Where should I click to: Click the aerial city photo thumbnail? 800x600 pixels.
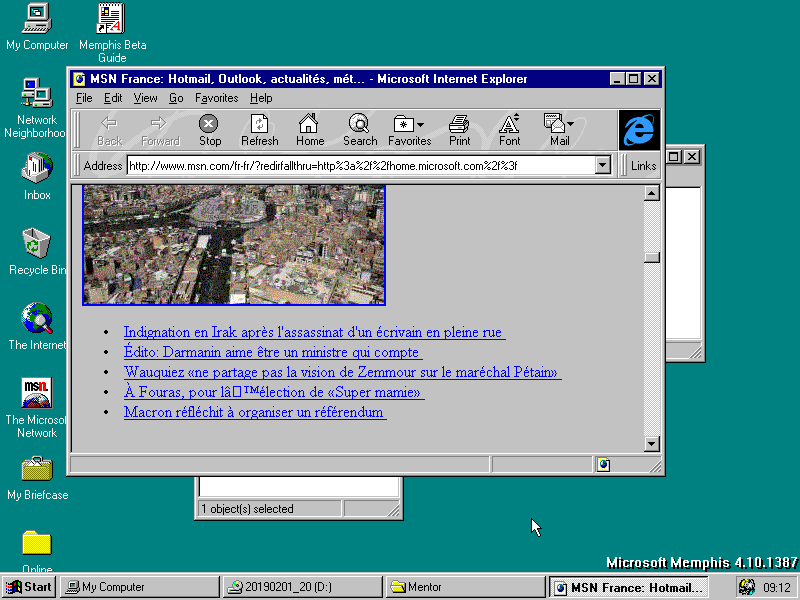234,245
